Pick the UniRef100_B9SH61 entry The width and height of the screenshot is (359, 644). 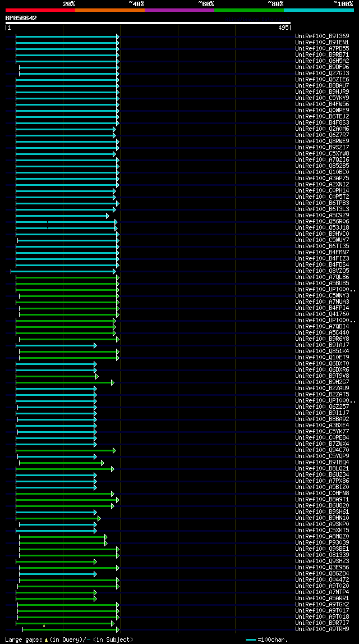[x=322, y=511]
